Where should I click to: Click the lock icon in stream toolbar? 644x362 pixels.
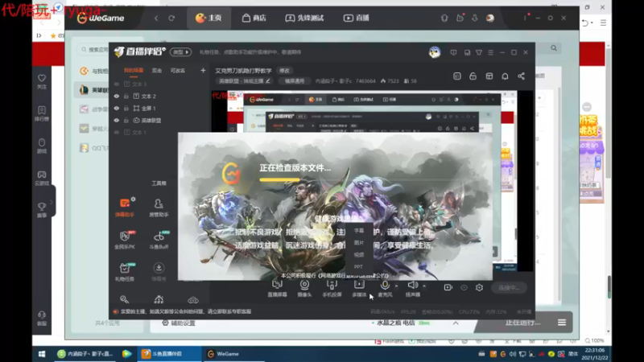pyautogui.click(x=473, y=76)
